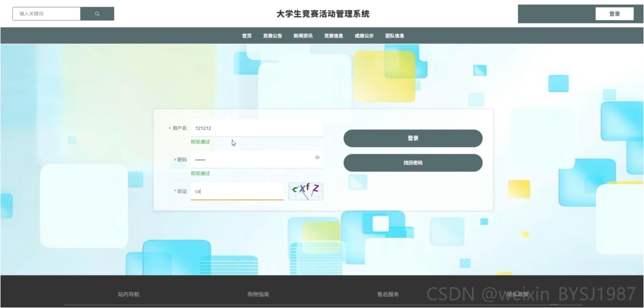The width and height of the screenshot is (644, 308).
Task: Click the 大学生竞赛活动管理系统 title
Action: [x=323, y=14]
